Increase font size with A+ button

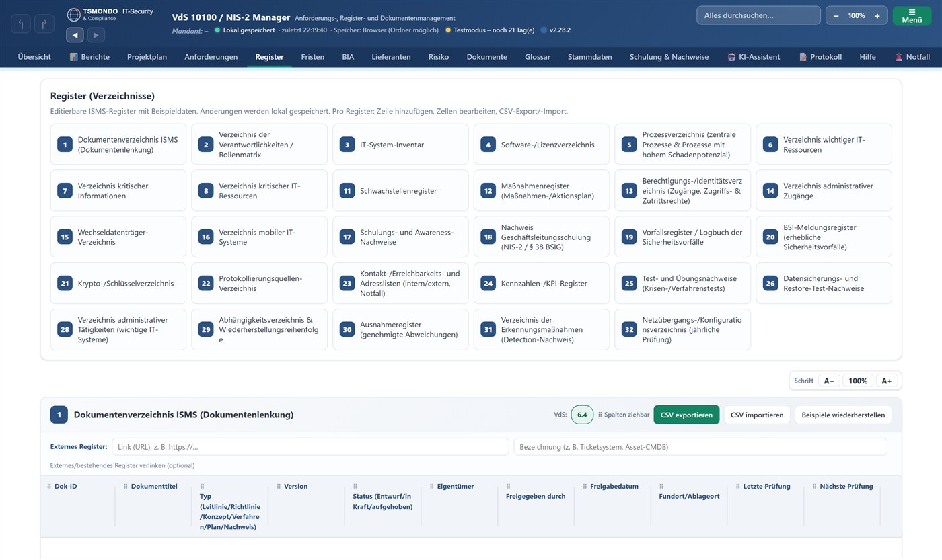pyautogui.click(x=886, y=381)
